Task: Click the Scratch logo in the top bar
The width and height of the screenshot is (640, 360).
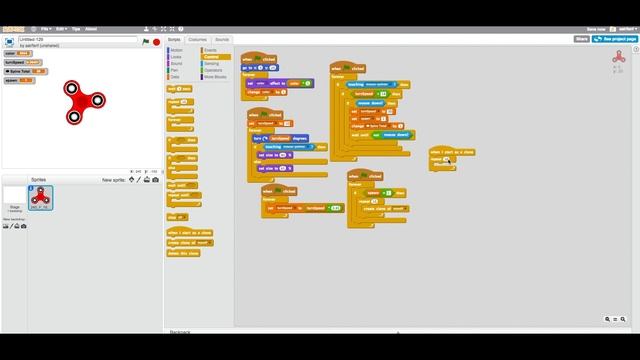Action: tap(13, 29)
